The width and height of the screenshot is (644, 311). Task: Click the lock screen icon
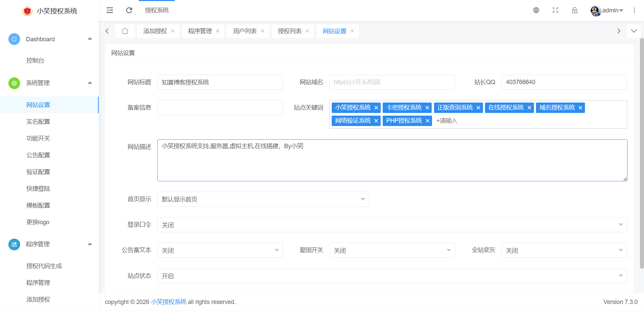tap(575, 10)
